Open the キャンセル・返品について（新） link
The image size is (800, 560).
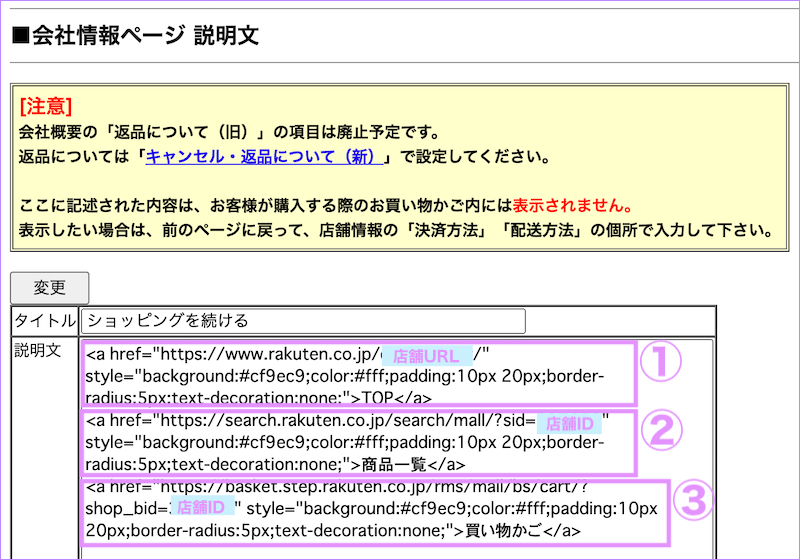tap(264, 156)
